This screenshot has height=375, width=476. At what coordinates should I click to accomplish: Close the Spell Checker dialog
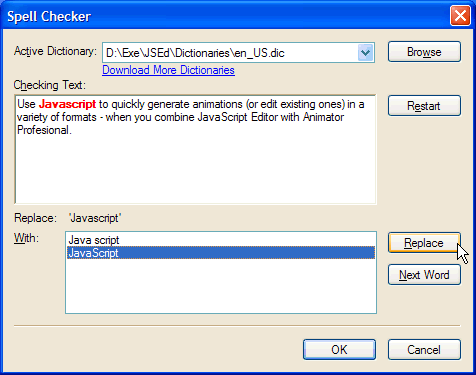point(460,15)
